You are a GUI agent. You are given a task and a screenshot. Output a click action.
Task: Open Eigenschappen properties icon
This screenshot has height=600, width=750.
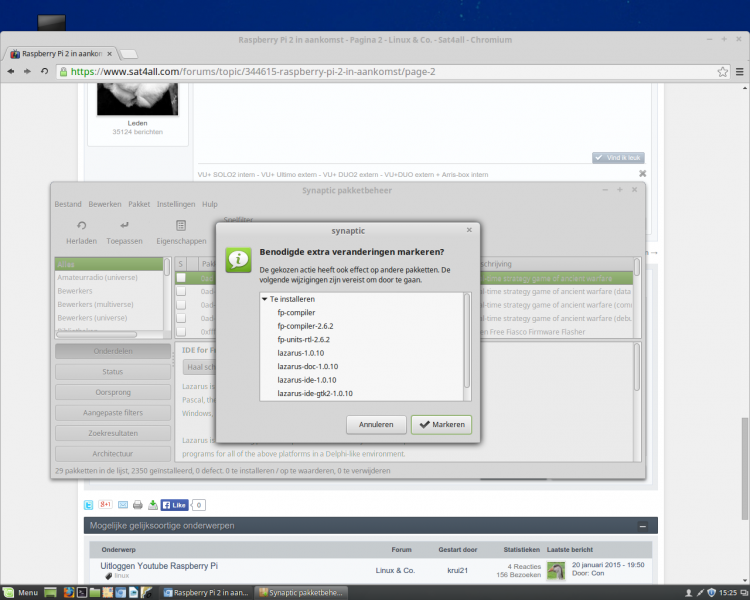click(x=181, y=232)
